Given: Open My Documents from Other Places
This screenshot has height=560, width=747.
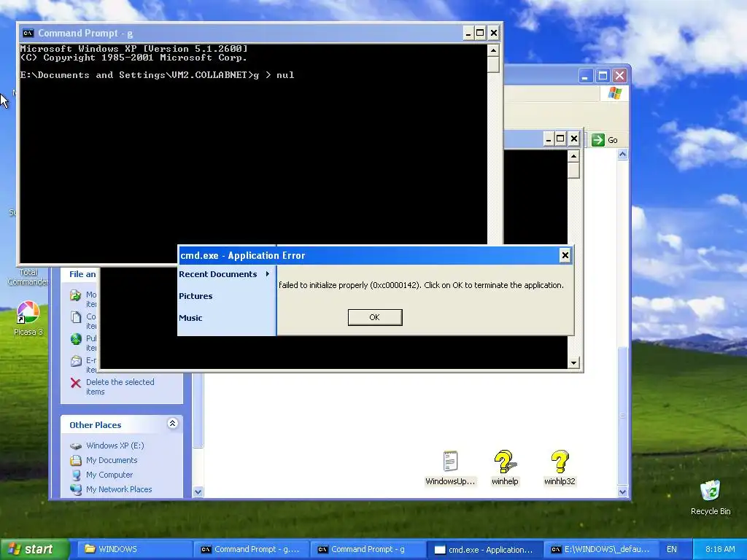Looking at the screenshot, I should [x=112, y=461].
